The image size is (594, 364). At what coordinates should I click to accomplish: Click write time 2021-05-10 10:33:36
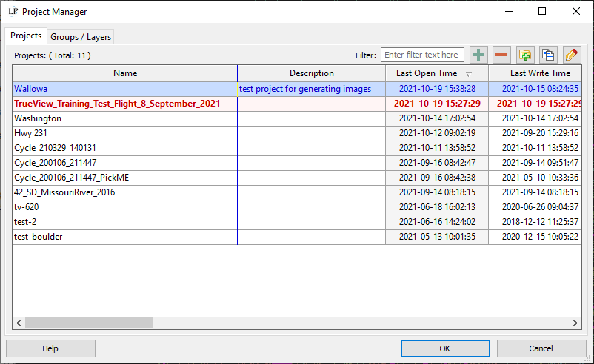pos(540,178)
